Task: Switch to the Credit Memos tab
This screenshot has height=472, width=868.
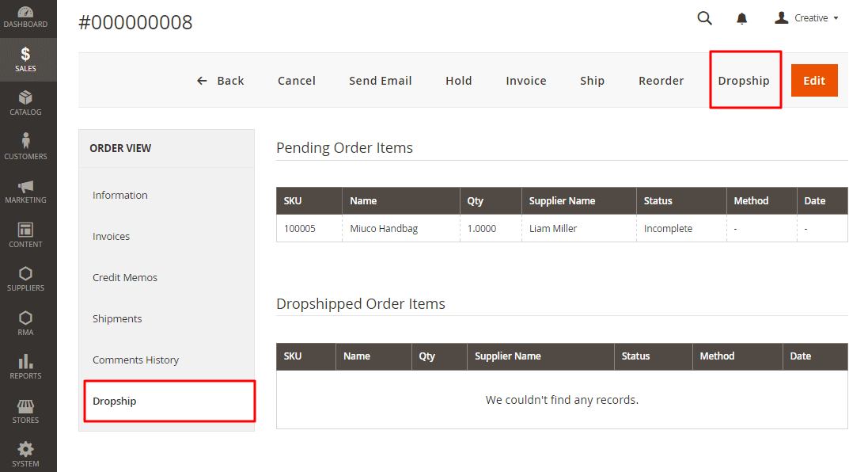Action: coord(125,277)
